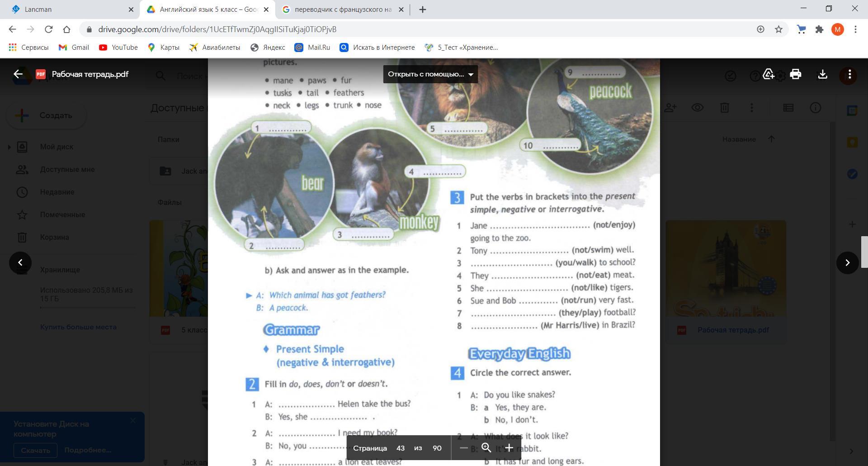This screenshot has width=868, height=466.
Task: Click Скачать in install Drive banner
Action: (35, 450)
